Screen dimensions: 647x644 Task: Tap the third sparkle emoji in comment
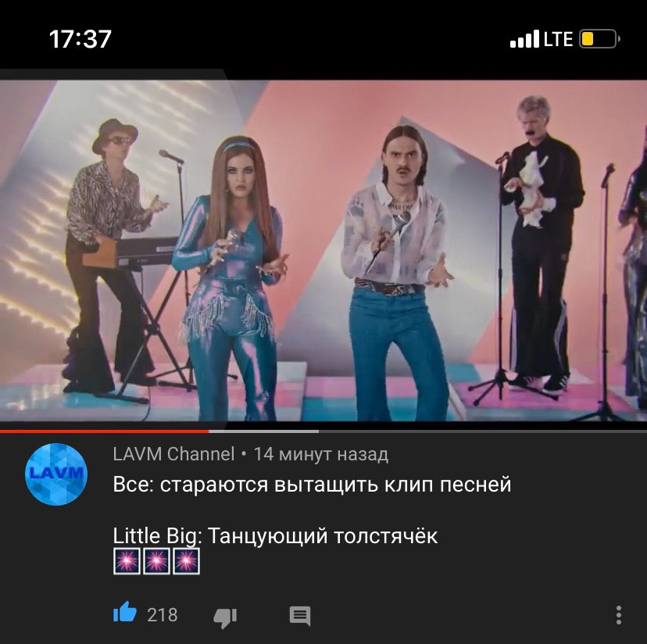coord(187,561)
